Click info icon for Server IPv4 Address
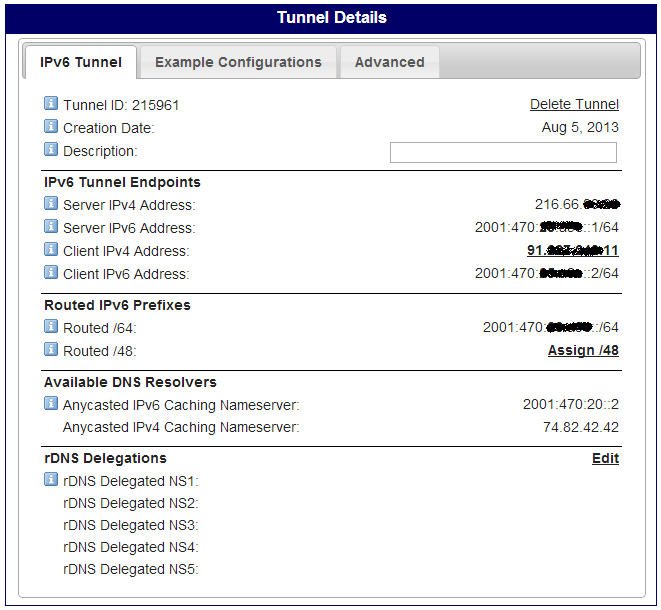The width and height of the screenshot is (661, 610). click(x=51, y=204)
